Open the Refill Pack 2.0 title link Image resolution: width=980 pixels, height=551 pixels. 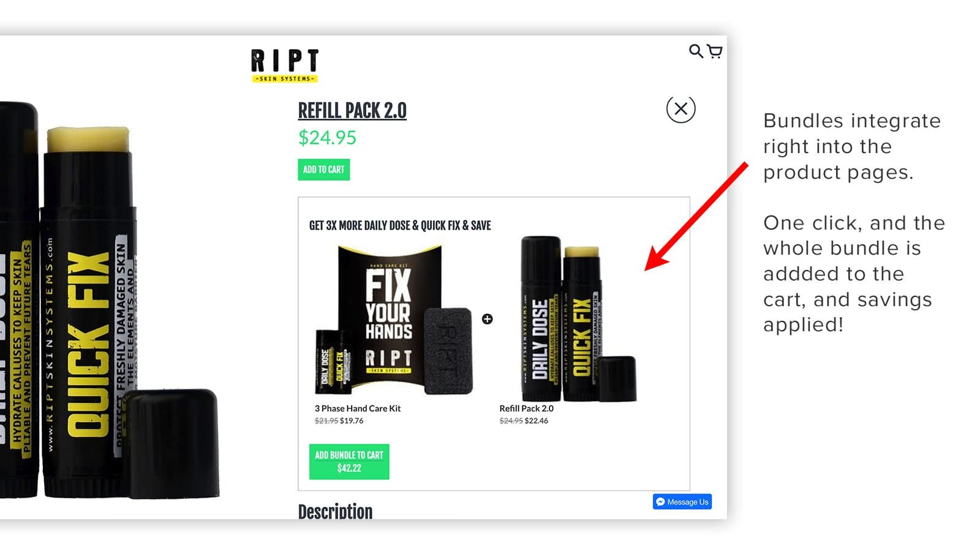coord(352,111)
